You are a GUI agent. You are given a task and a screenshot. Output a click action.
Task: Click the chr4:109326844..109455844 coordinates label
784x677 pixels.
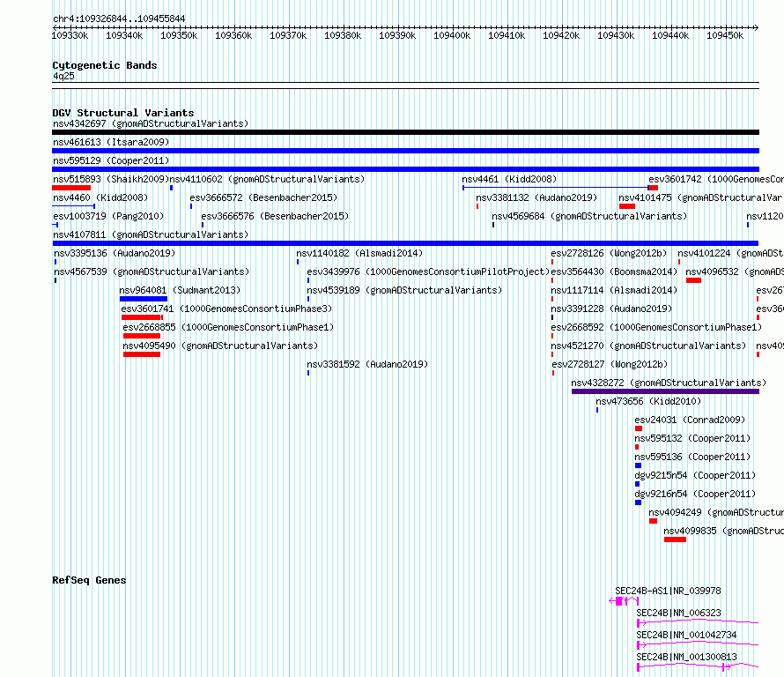tap(119, 19)
